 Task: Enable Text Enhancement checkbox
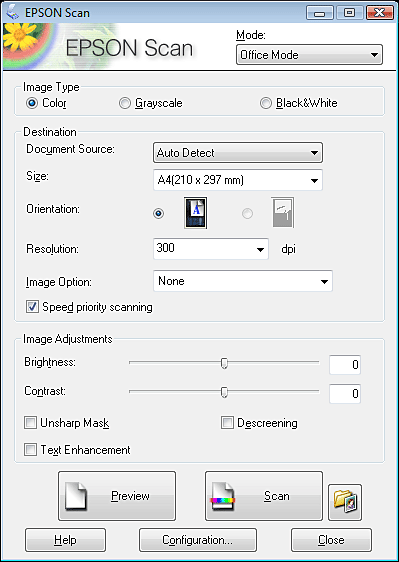pyautogui.click(x=77, y=449)
